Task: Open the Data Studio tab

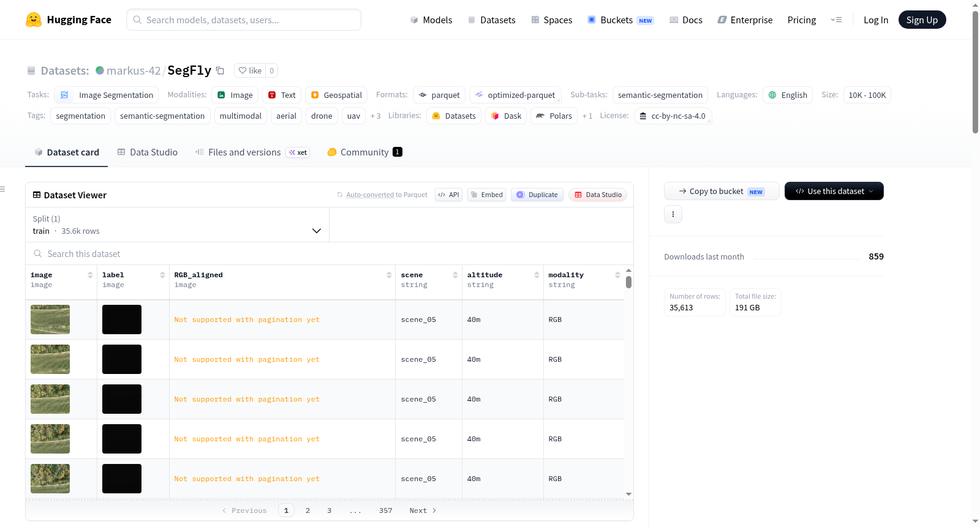Action: click(147, 152)
